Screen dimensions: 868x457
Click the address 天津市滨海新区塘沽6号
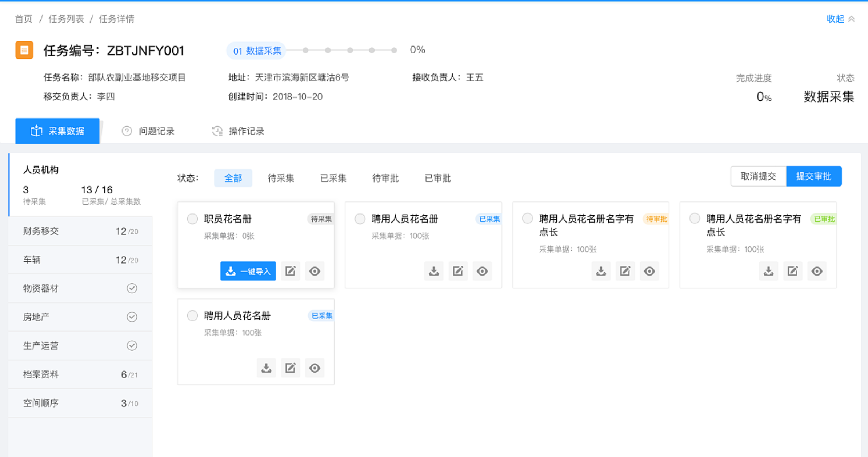coord(302,77)
